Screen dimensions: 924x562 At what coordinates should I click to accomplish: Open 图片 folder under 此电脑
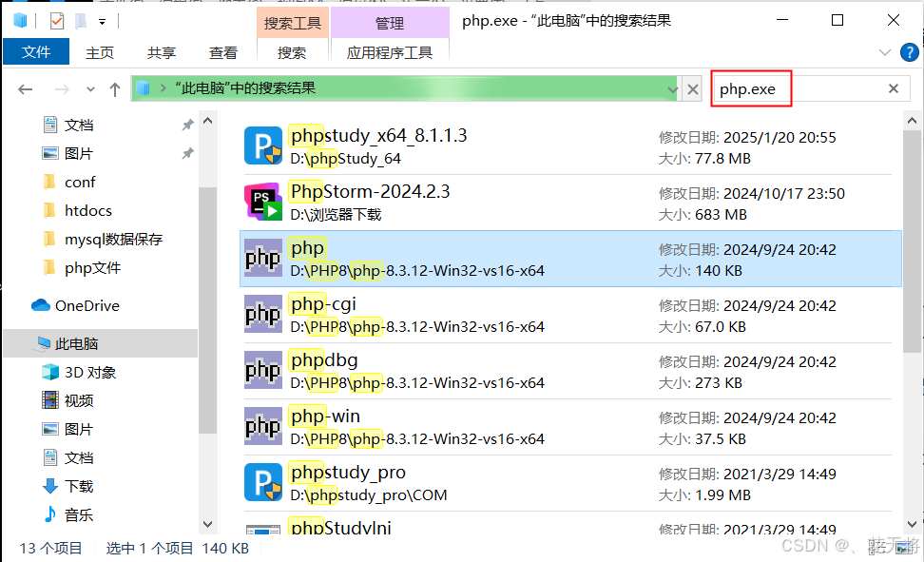tap(67, 429)
